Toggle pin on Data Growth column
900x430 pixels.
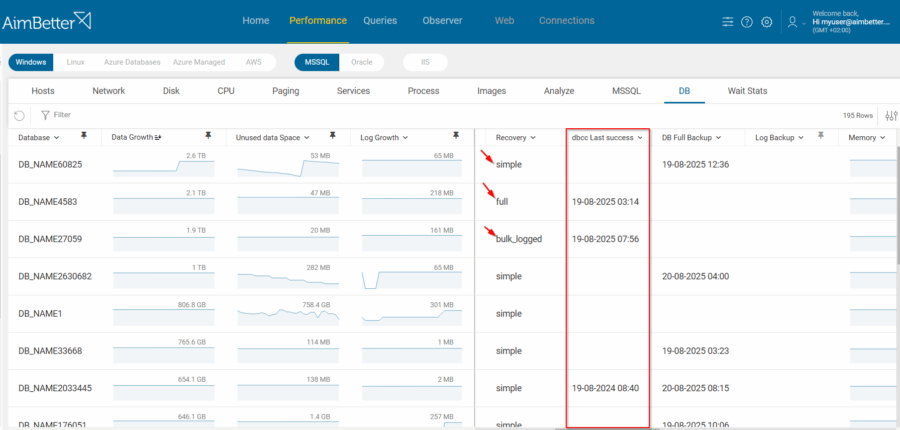click(x=208, y=135)
